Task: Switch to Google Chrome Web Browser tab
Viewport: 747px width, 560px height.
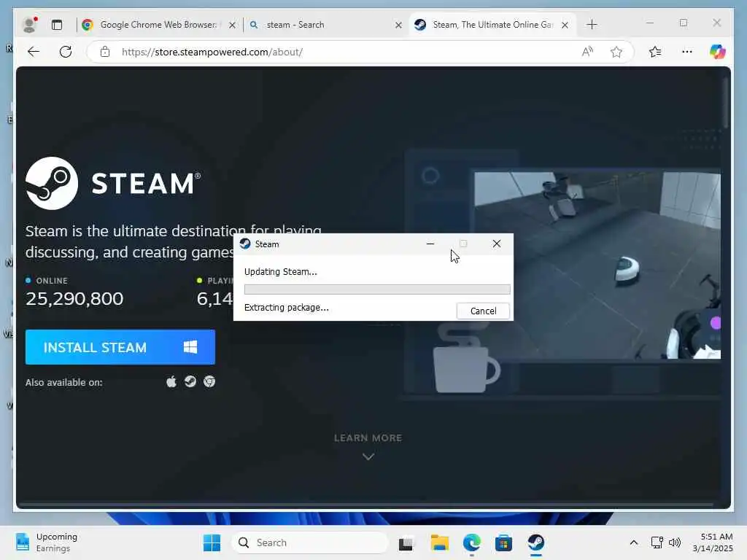Action: pos(158,25)
